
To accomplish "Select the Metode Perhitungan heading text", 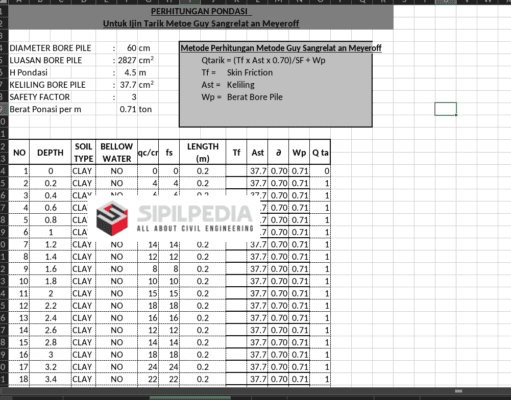I will coord(281,48).
